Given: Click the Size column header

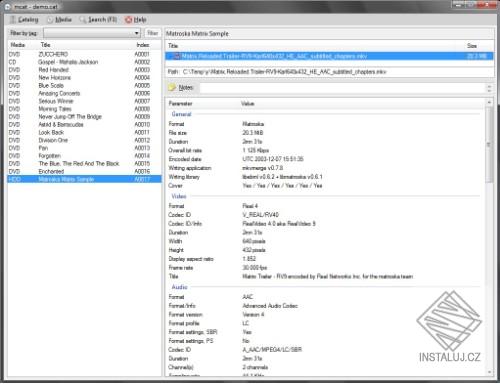Looking at the screenshot, I should (472, 46).
